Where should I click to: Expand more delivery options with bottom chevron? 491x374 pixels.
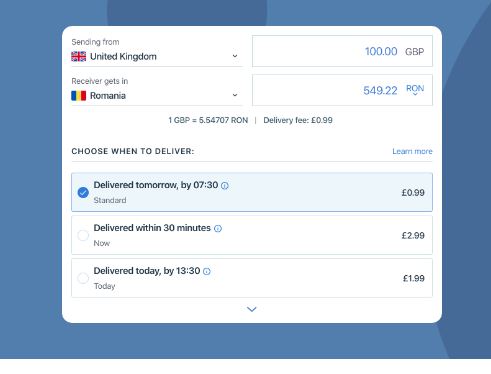252,309
